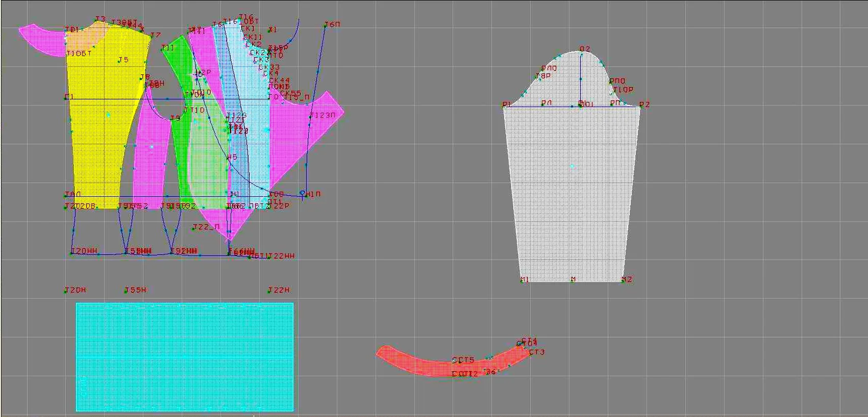Click point label CK33 on front edge

269,67
